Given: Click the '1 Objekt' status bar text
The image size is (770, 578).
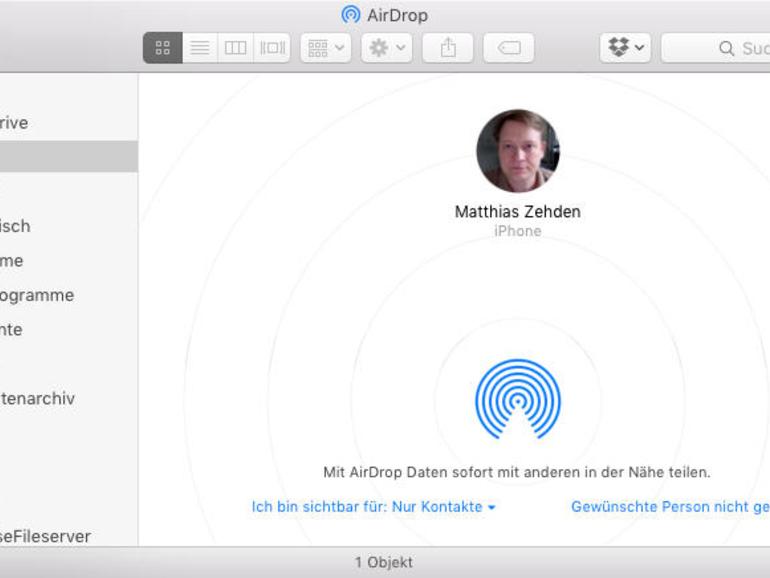Looking at the screenshot, I should [384, 562].
